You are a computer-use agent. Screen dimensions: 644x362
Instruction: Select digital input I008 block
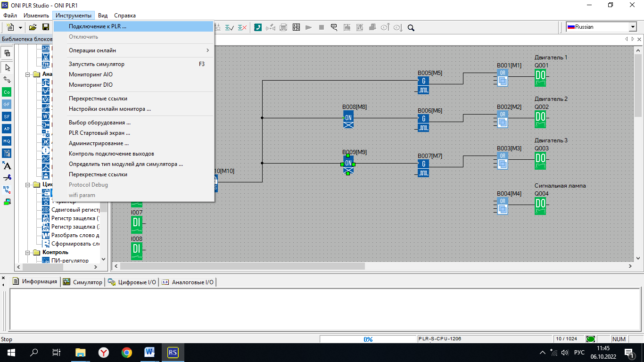point(136,251)
